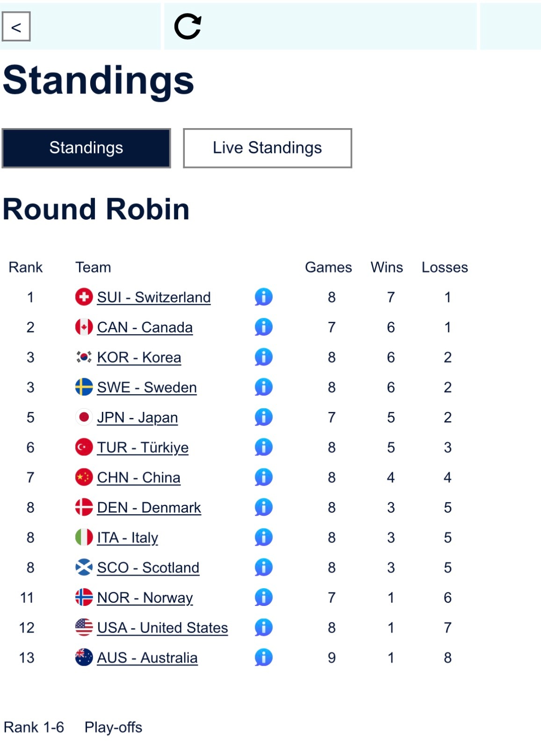Select the Standings tab
The height and width of the screenshot is (756, 541).
(87, 148)
